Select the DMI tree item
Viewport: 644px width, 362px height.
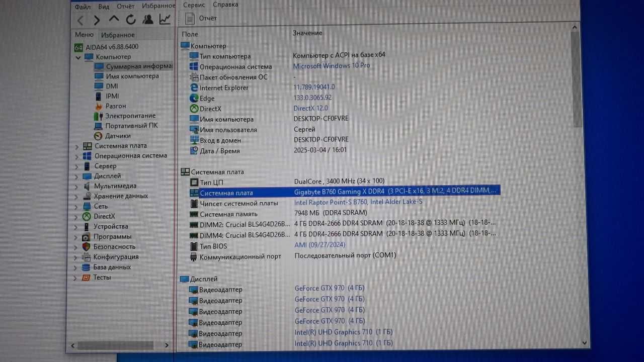tap(106, 86)
